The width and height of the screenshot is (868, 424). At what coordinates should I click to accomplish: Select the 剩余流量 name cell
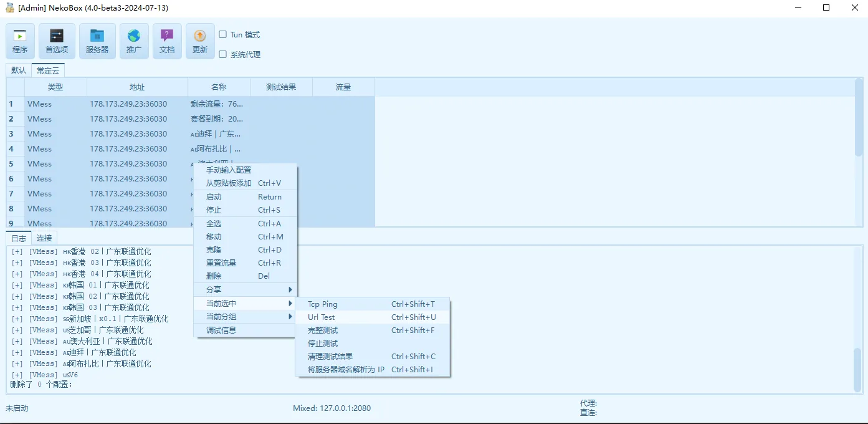pos(219,104)
